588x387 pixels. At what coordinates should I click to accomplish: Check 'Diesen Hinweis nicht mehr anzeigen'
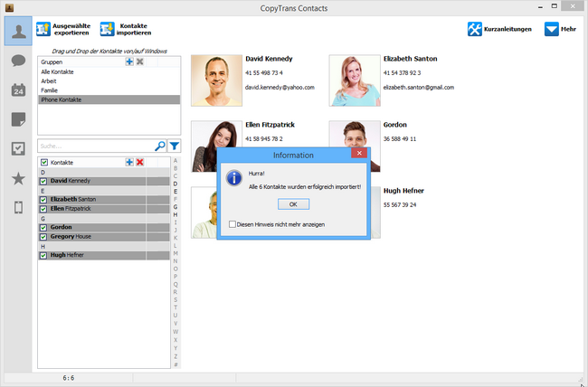coord(232,224)
